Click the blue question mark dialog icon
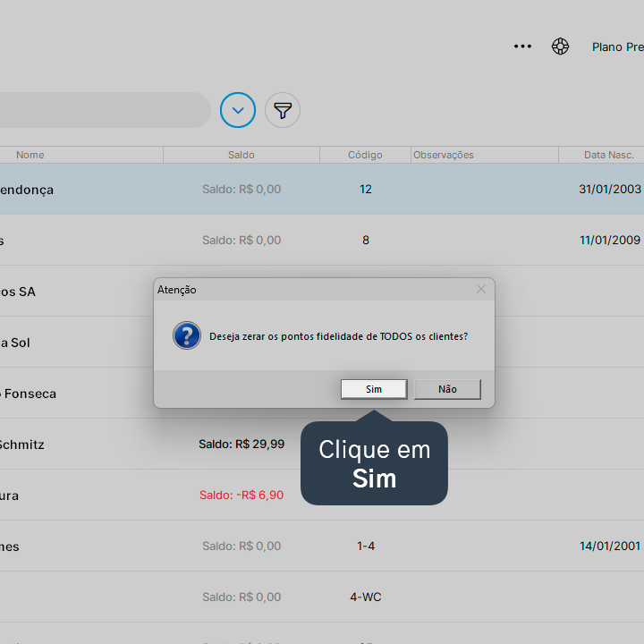Image resolution: width=644 pixels, height=644 pixels. (187, 335)
